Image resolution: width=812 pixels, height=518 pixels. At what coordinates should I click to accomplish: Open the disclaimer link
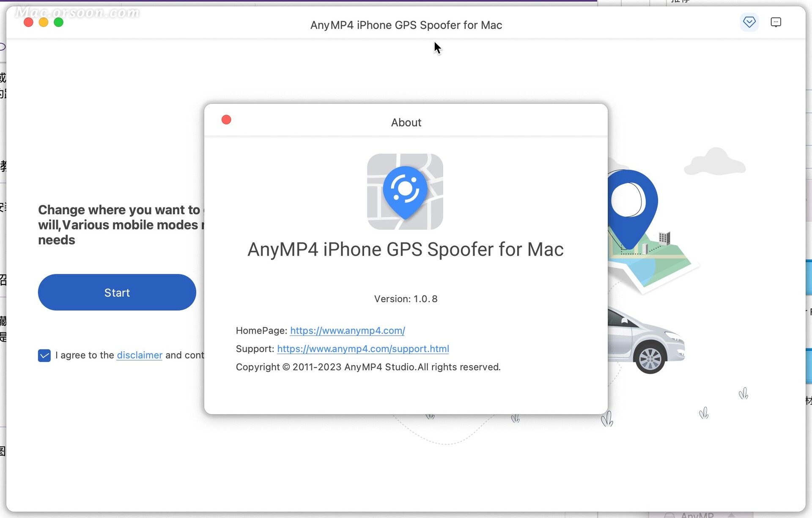coord(140,355)
